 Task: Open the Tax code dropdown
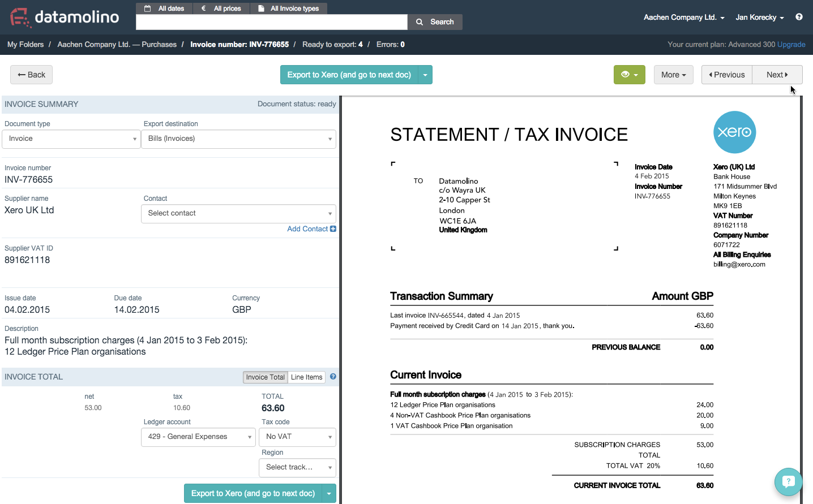click(297, 437)
